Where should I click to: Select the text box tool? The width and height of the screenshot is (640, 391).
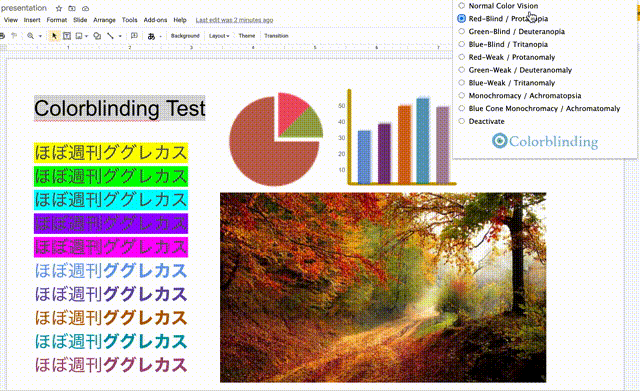(67, 36)
